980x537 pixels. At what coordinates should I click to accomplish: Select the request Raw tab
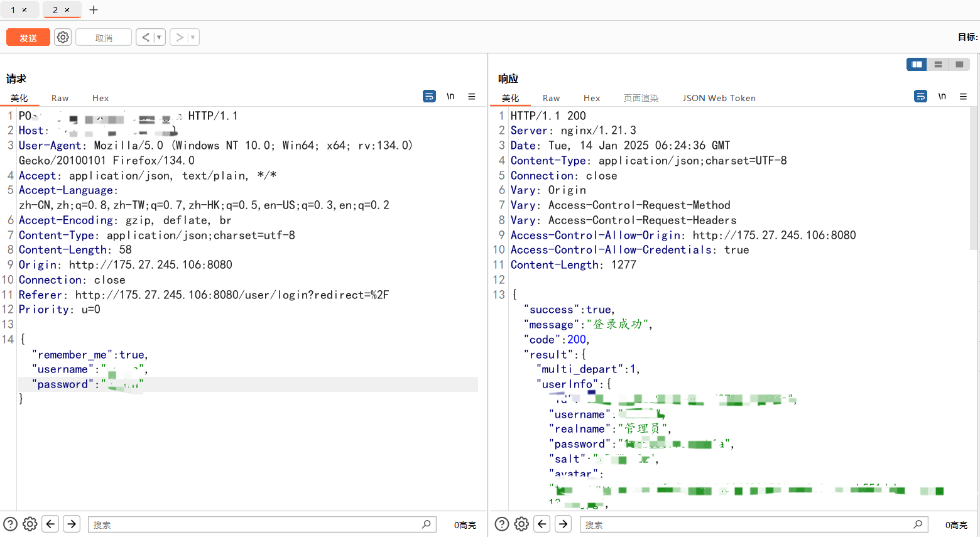point(60,98)
